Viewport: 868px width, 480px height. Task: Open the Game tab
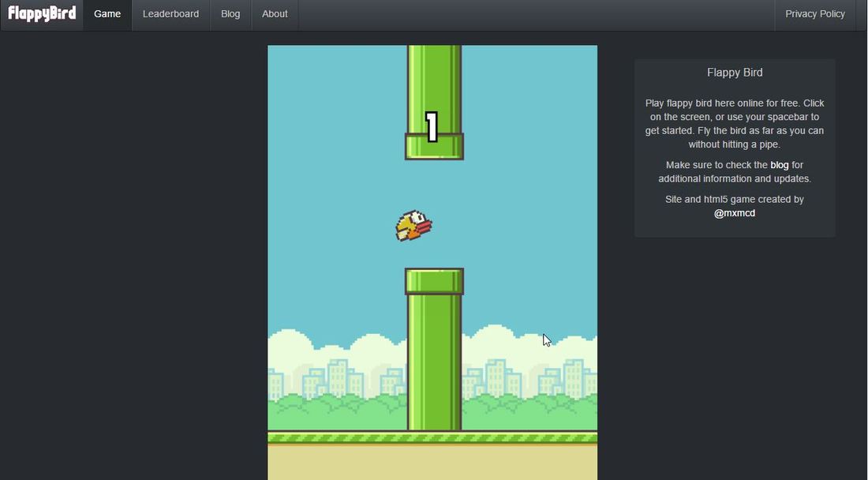107,14
